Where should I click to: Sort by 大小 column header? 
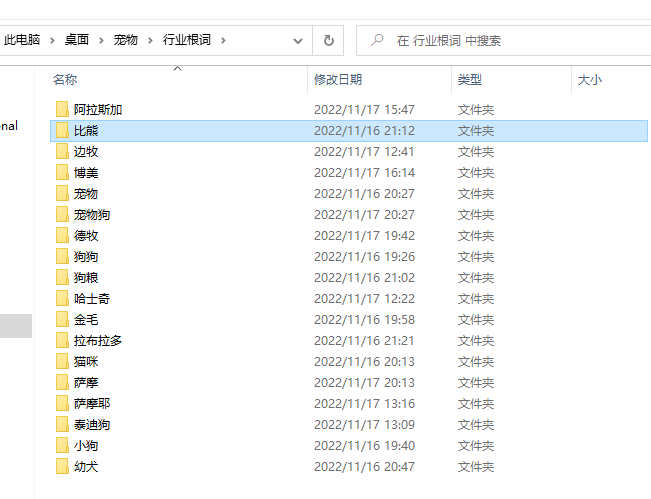(590, 79)
